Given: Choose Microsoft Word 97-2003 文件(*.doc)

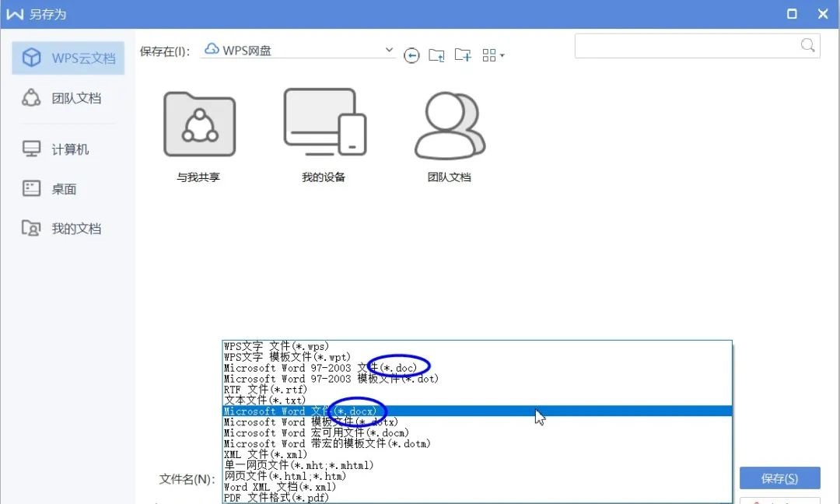Looking at the screenshot, I should [x=477, y=368].
